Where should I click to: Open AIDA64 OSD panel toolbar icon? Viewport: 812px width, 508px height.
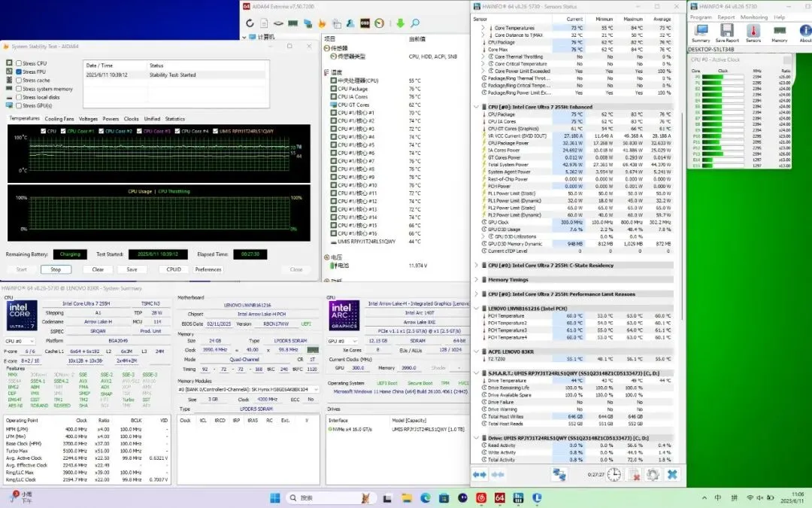365,23
